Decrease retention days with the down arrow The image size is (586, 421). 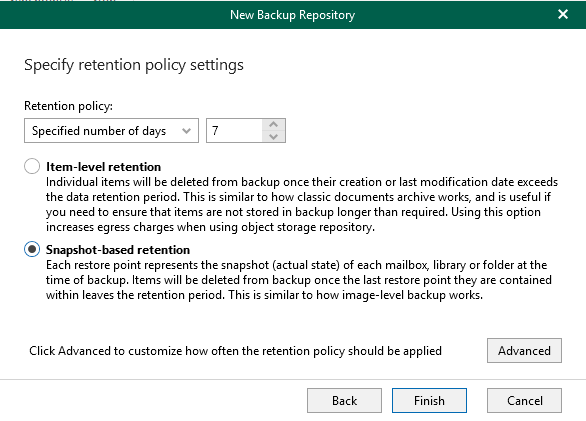tap(274, 136)
